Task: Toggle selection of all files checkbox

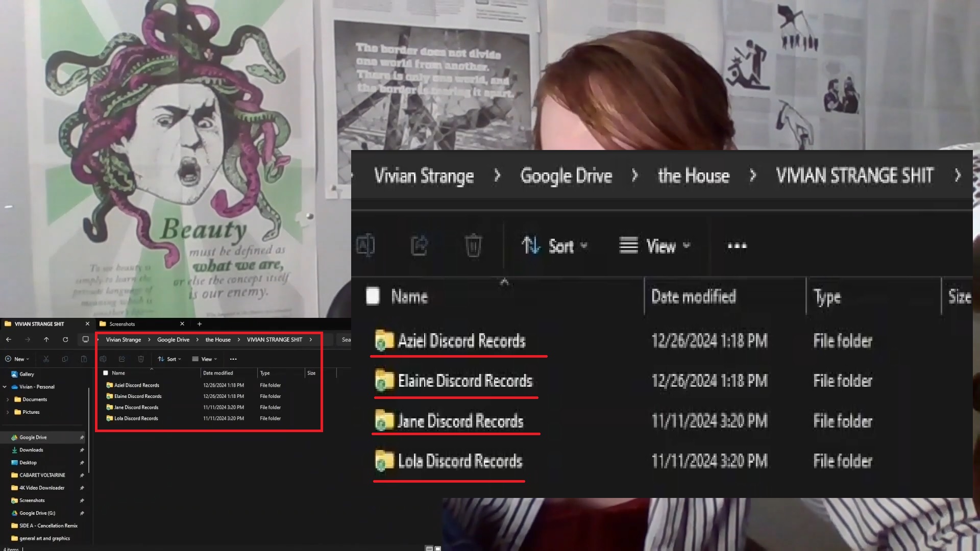Action: click(372, 297)
